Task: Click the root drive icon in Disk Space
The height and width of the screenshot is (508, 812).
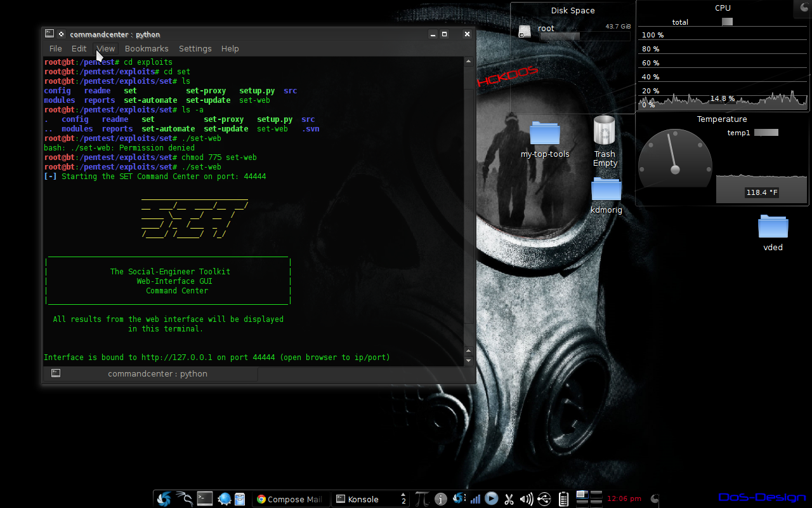Action: pyautogui.click(x=525, y=31)
